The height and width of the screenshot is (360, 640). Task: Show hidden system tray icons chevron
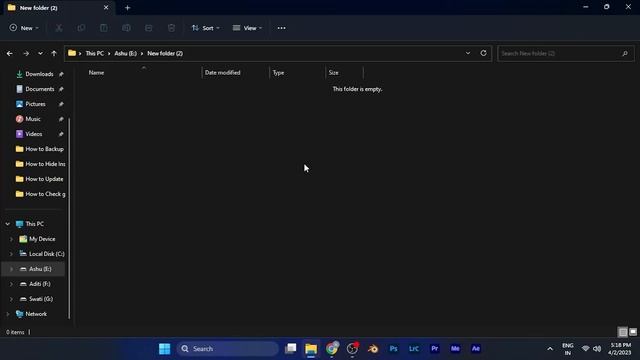[x=550, y=349]
